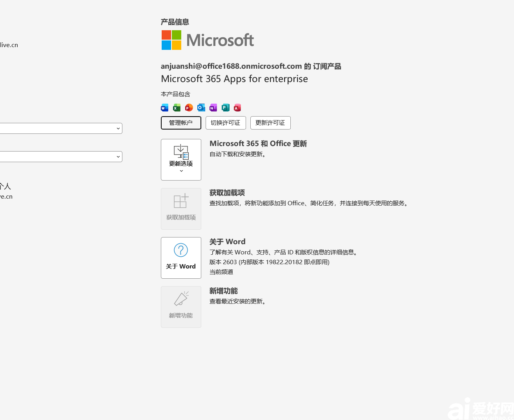Open the 关于 Word about dialog
The image size is (514, 420).
181,258
